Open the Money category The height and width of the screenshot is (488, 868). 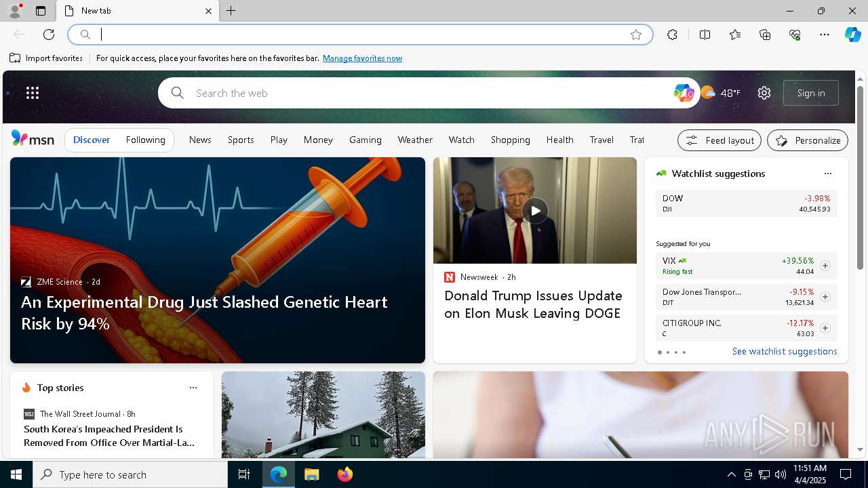[318, 140]
